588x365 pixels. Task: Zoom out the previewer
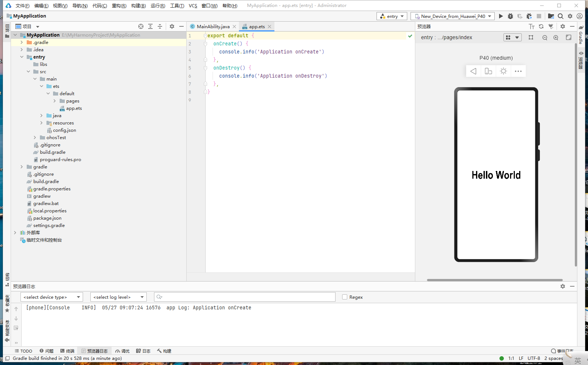(x=545, y=37)
